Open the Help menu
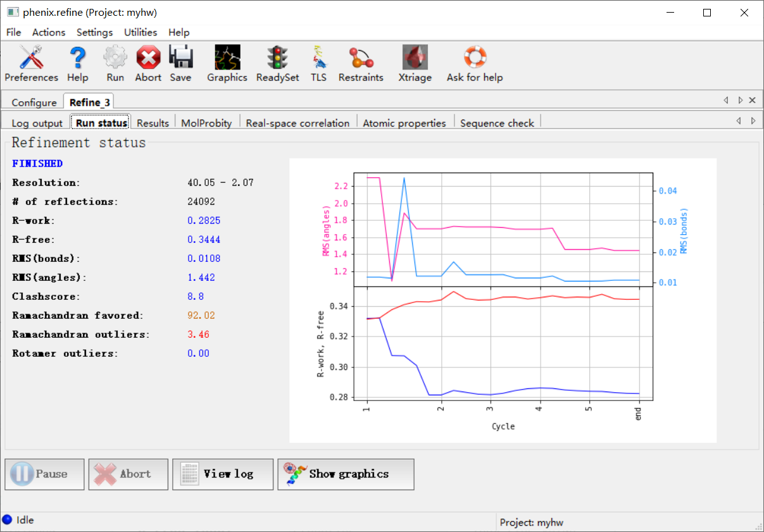The width and height of the screenshot is (764, 532). click(x=178, y=32)
